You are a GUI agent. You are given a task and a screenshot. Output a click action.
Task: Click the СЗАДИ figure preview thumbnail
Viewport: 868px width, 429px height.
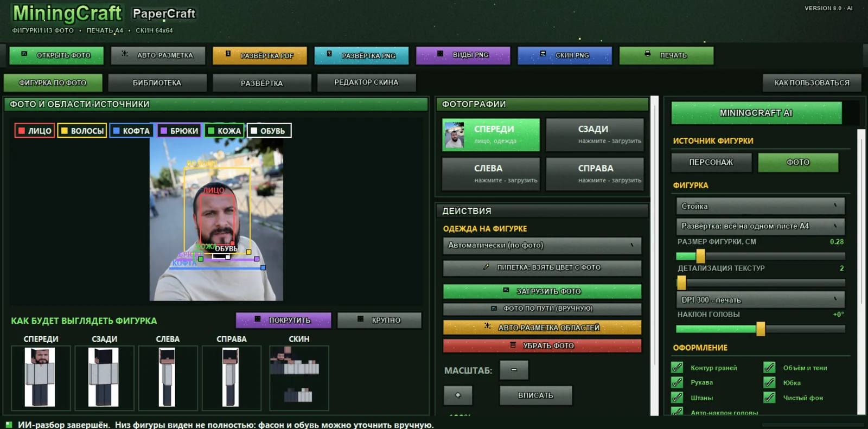click(104, 377)
